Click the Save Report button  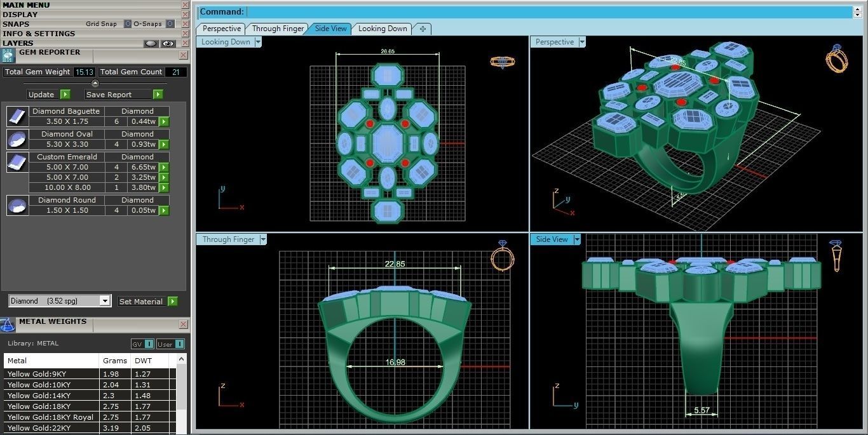[118, 95]
